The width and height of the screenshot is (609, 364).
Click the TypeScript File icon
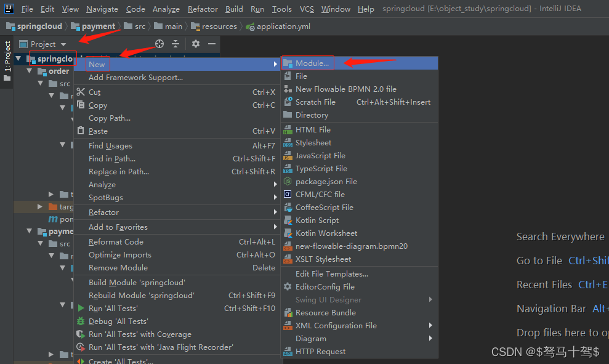[x=288, y=169]
